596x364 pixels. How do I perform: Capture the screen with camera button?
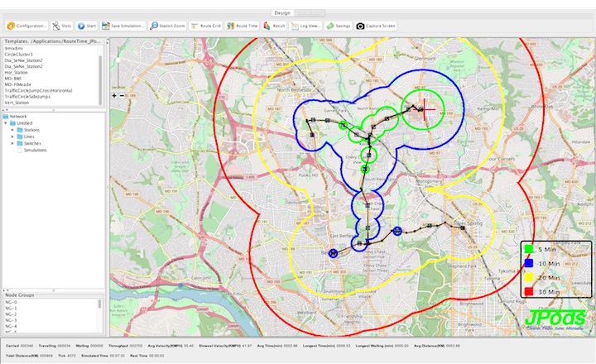(376, 26)
